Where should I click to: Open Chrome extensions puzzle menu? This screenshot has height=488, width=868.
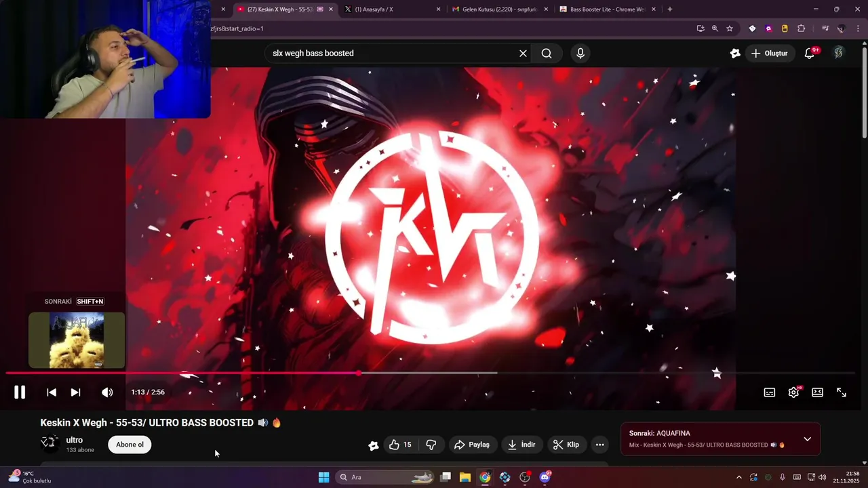pos(801,28)
